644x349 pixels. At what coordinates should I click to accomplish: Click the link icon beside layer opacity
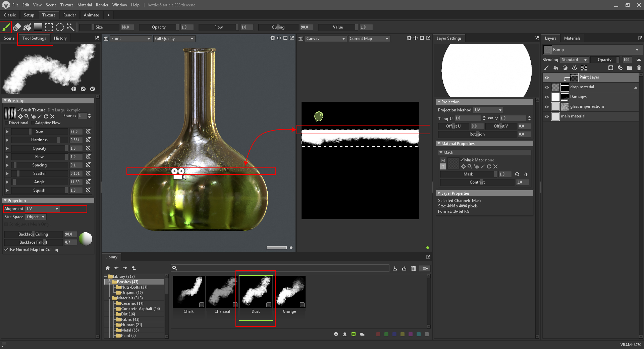(x=639, y=60)
